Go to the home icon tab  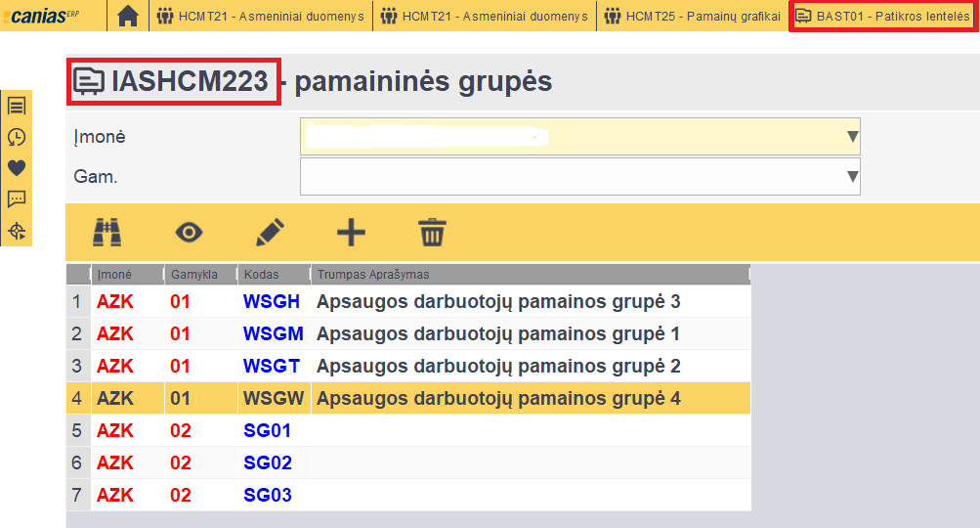(127, 16)
